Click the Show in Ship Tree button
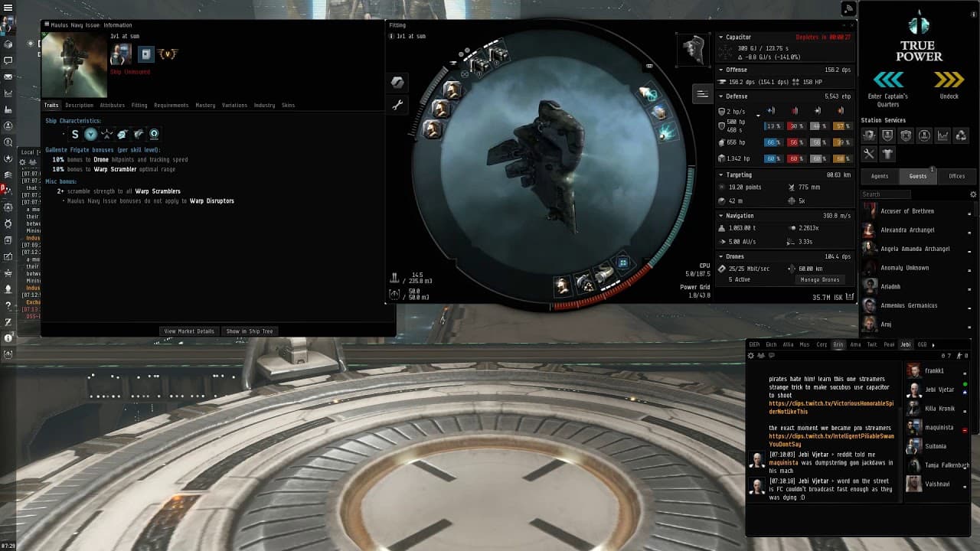Viewport: 980px width, 551px height. point(250,331)
